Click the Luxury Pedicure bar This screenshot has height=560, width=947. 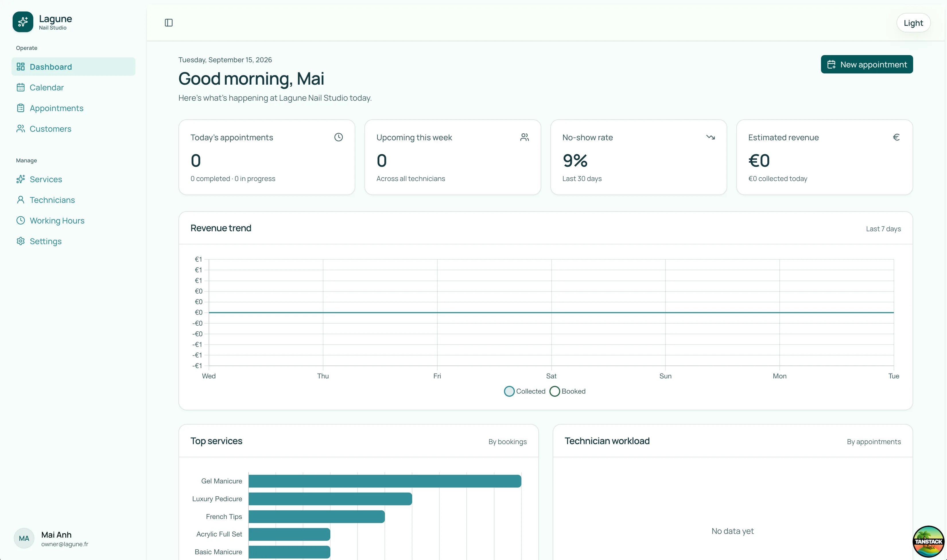330,499
